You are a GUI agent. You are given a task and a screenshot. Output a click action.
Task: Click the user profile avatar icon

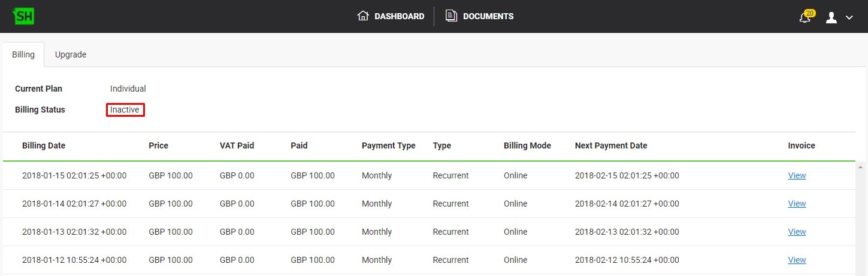coord(831,17)
